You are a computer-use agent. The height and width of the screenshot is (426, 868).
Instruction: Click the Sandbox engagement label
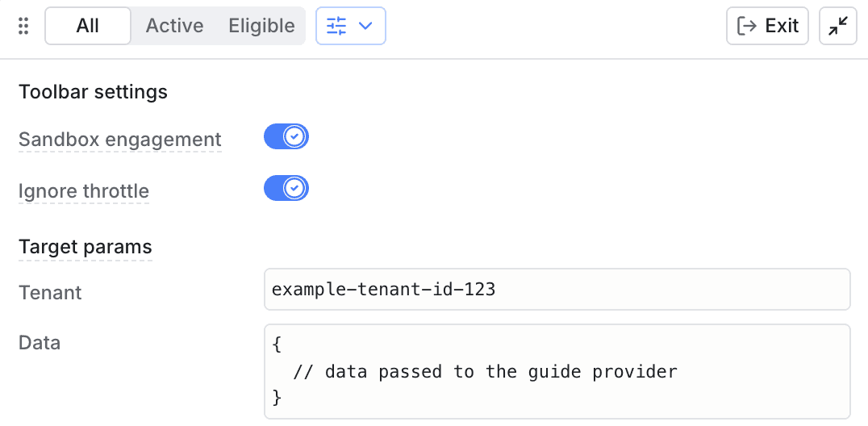click(119, 140)
